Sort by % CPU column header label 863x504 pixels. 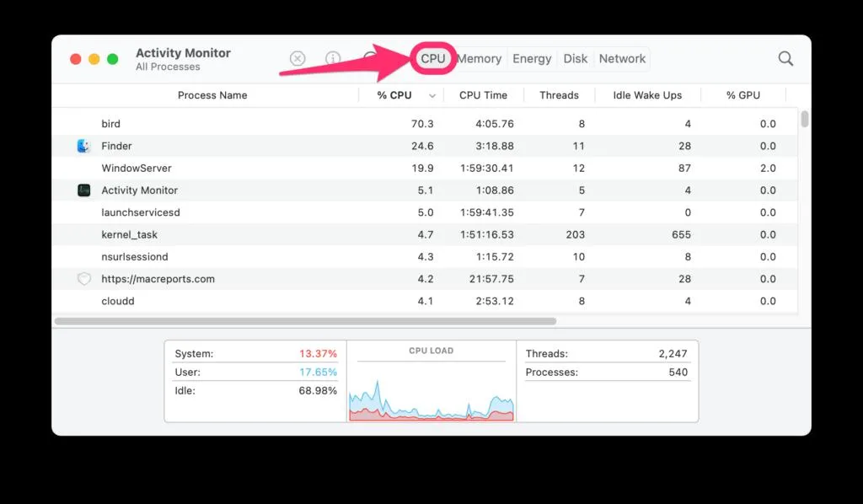pos(394,95)
